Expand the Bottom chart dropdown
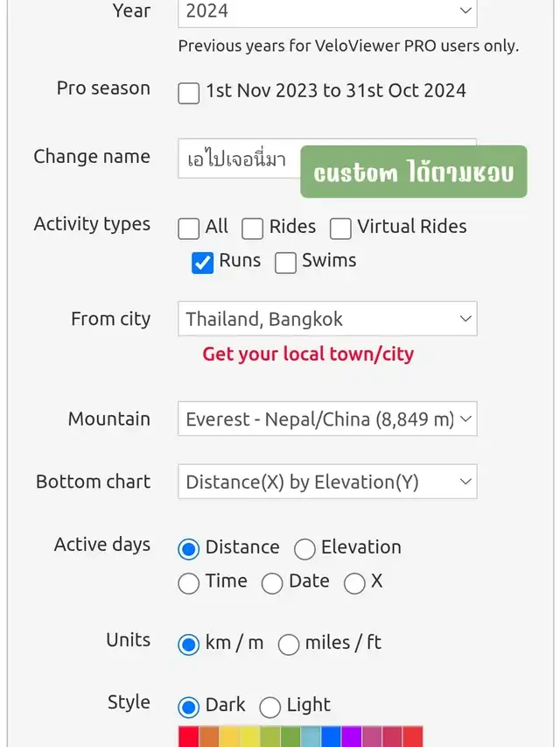Screen dimensions: 560x747 click(327, 482)
